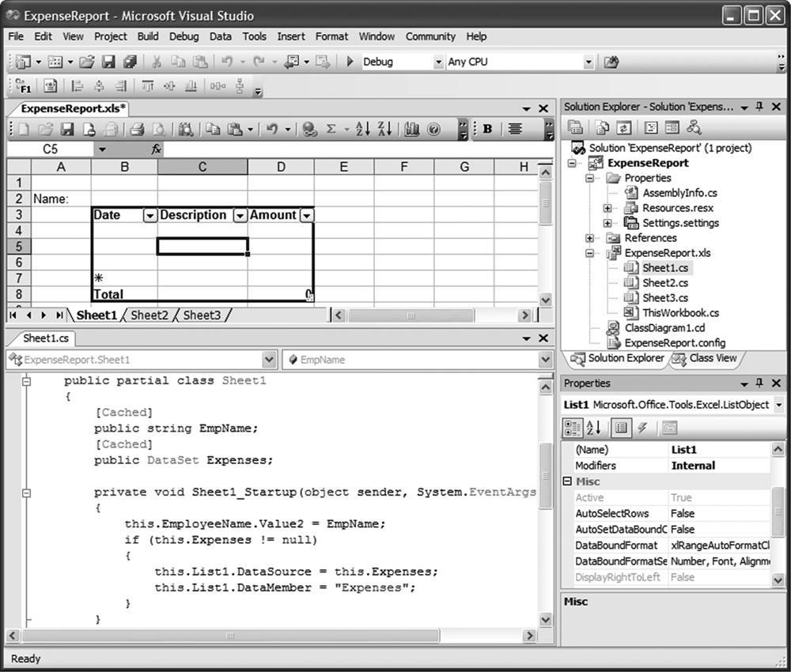The height and width of the screenshot is (672, 791).
Task: Open the Date column filter dropdown
Action: pos(149,216)
